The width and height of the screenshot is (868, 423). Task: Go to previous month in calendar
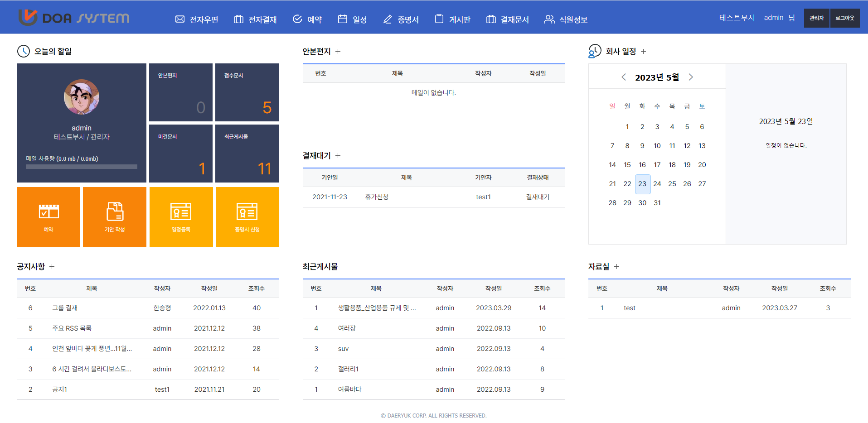(624, 77)
